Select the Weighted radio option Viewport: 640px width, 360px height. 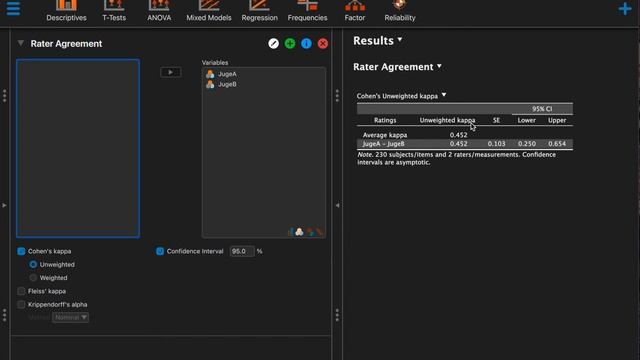tap(33, 278)
